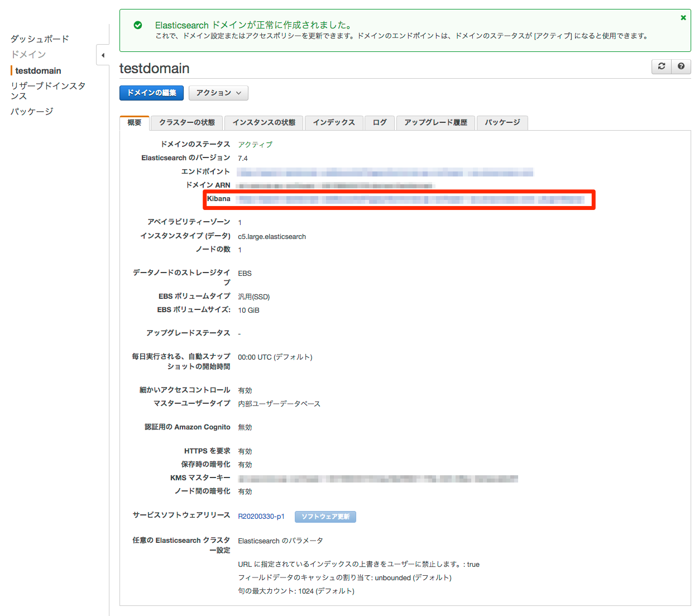Open the help question mark icon
The image size is (699, 616).
coord(681,66)
